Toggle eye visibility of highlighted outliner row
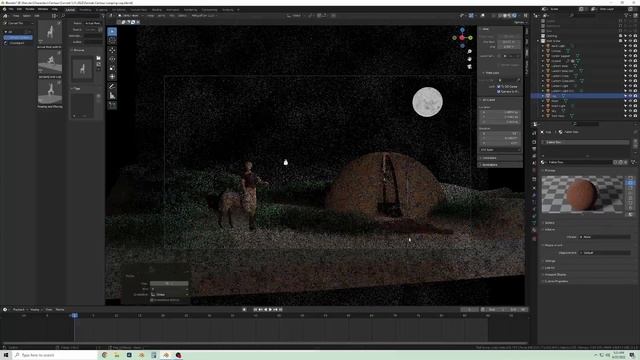This screenshot has width=640, height=360. [630, 96]
